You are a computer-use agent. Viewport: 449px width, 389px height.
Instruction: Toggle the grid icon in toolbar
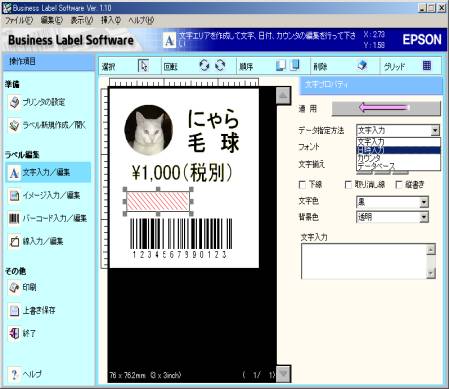427,66
